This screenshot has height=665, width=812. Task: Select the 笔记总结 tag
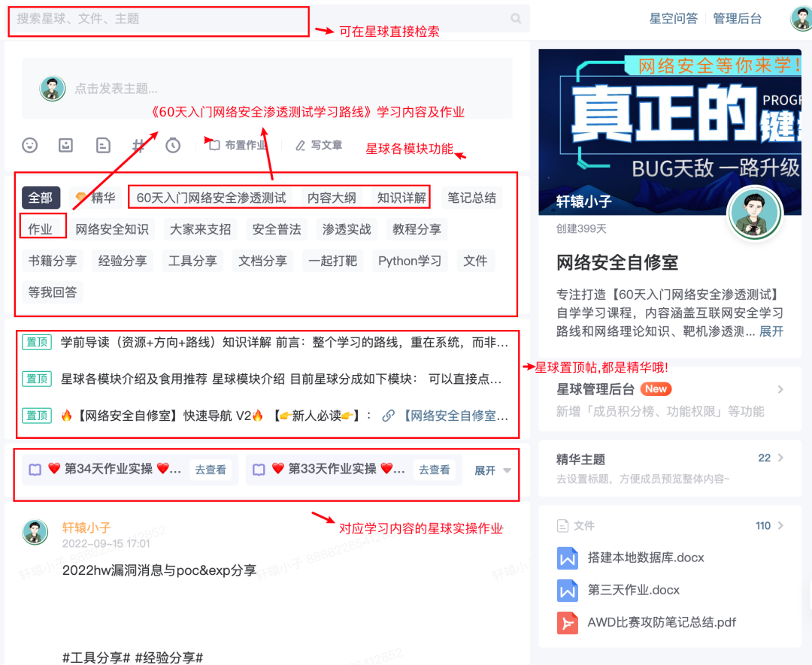click(x=471, y=198)
